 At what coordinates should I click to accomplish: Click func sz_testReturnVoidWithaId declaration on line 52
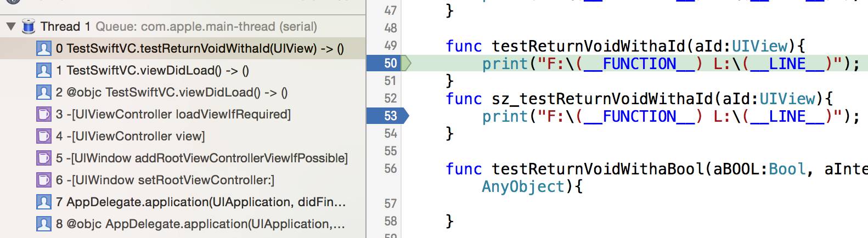click(639, 99)
